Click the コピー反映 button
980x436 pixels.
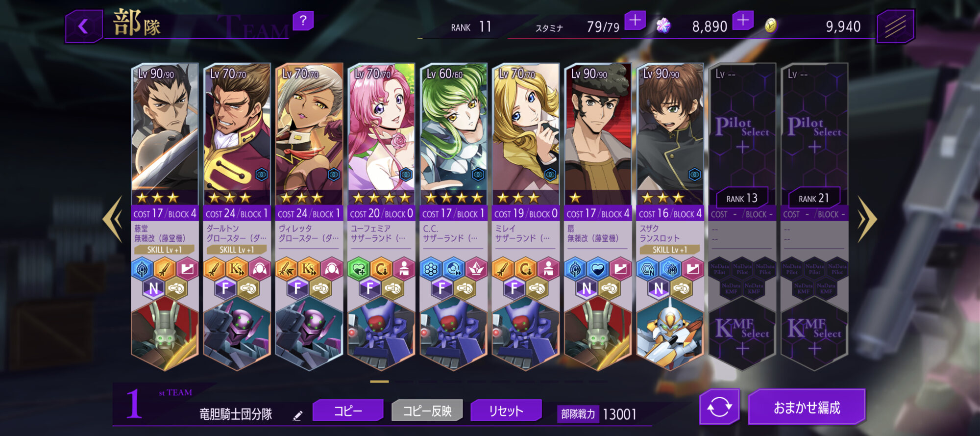pos(427,410)
